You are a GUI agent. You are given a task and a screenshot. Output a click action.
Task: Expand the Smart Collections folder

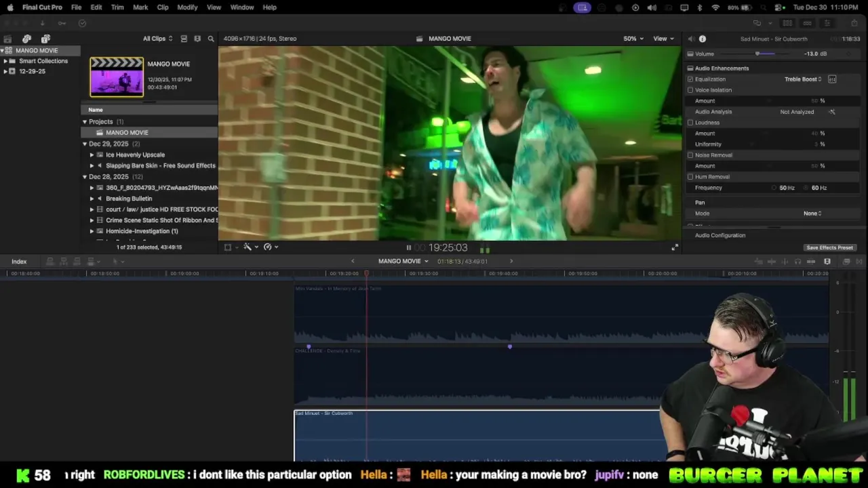click(x=5, y=61)
